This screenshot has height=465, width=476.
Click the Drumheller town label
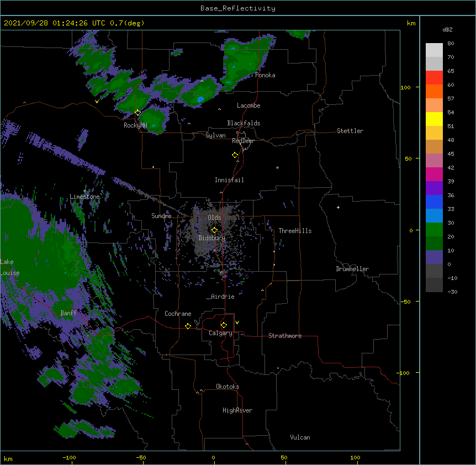click(x=352, y=269)
